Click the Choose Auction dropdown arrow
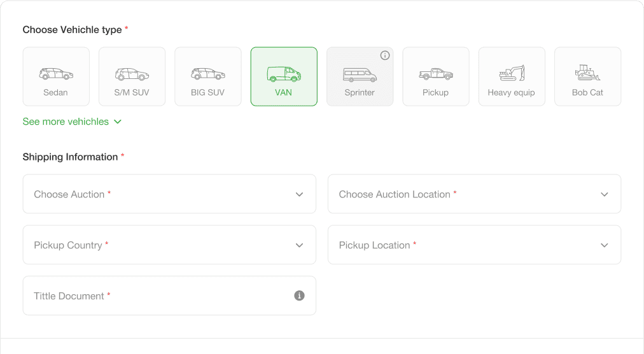The height and width of the screenshot is (354, 644). pos(300,194)
